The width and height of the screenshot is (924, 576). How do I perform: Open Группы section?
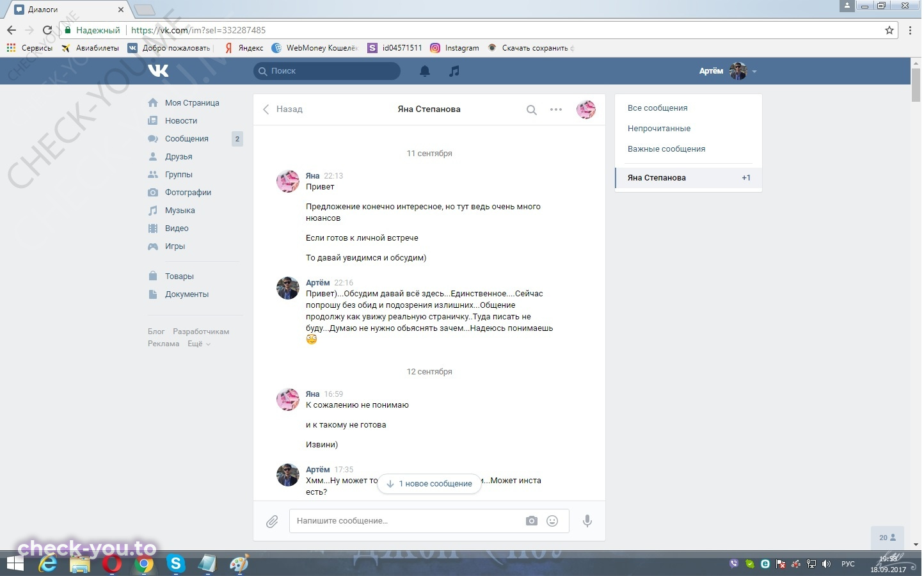click(x=179, y=175)
